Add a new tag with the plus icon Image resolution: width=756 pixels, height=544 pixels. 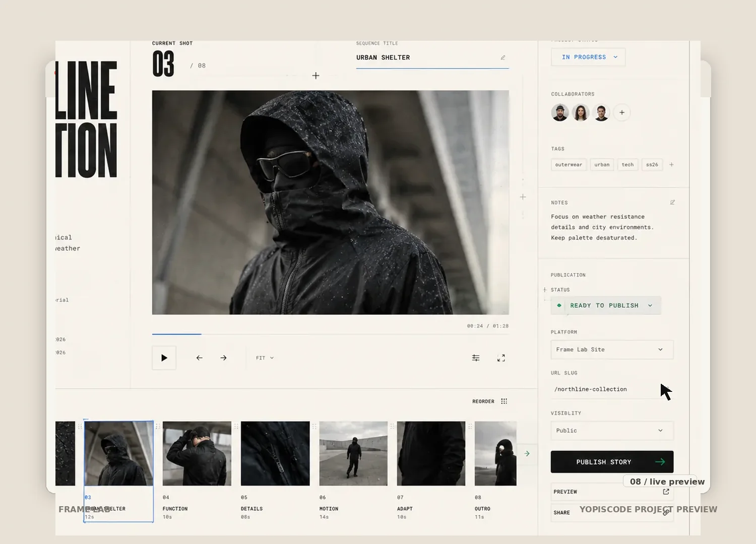(671, 165)
